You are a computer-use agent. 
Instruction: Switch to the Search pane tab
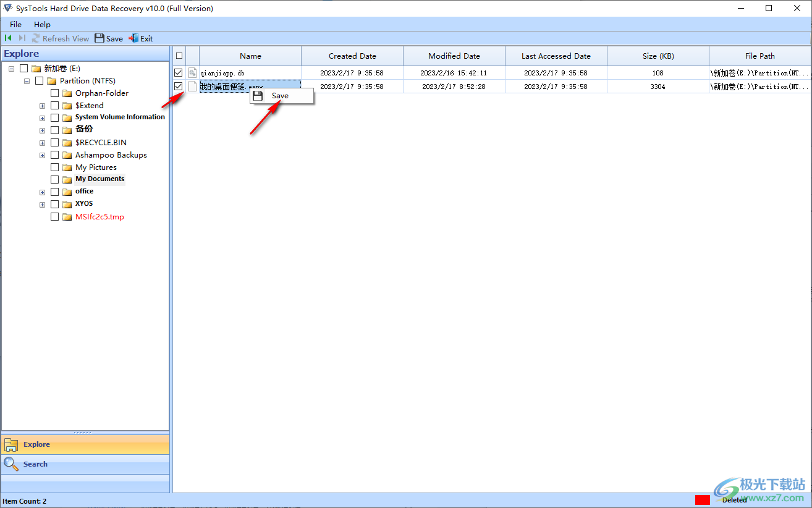85,464
